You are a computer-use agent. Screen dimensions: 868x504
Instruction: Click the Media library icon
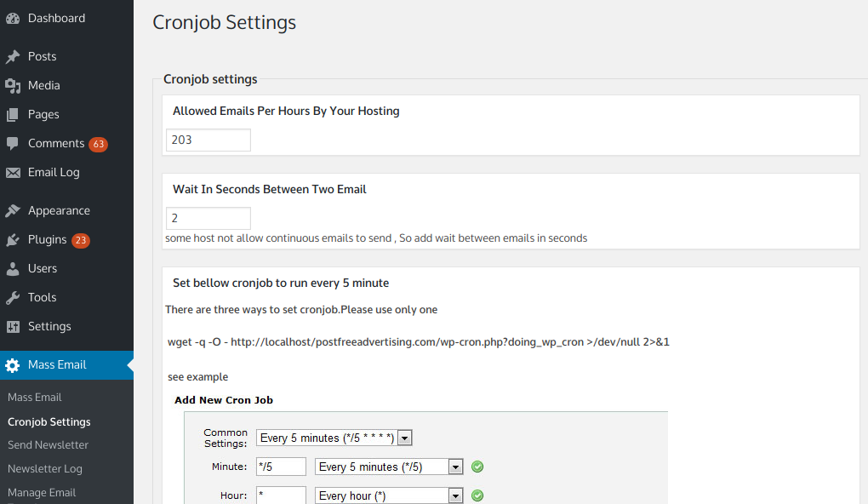13,86
